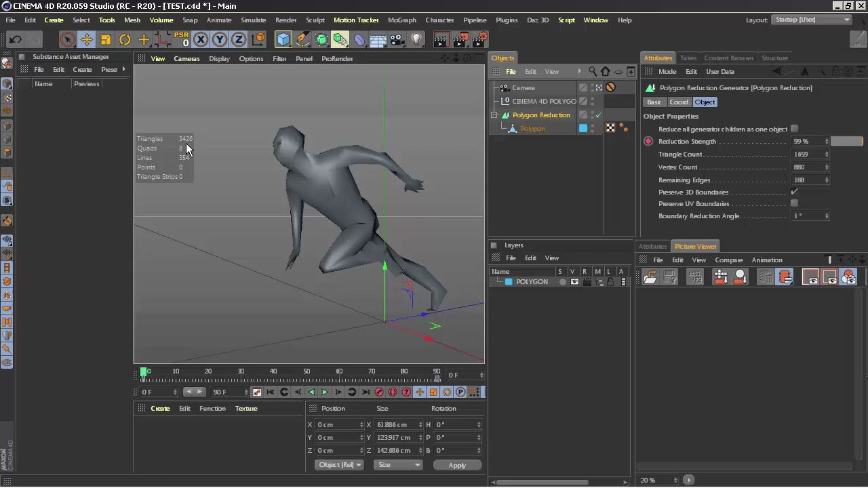Open the Sculpt menu
Screen dimensions: 868x488
click(315, 20)
